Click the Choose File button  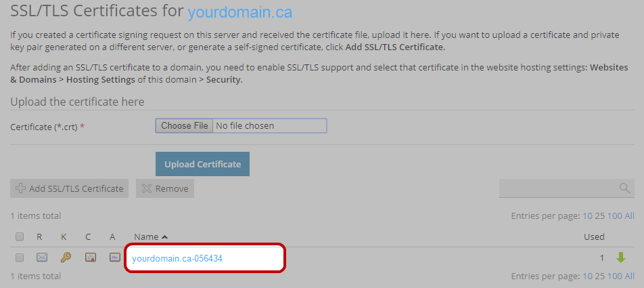184,125
